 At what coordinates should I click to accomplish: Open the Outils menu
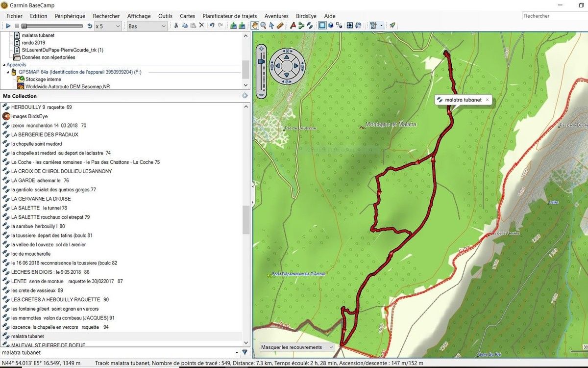point(165,16)
